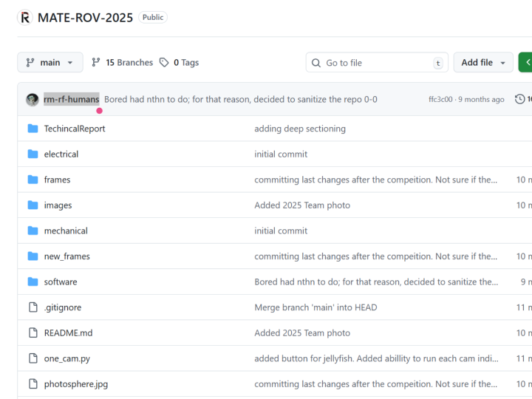Open the one_cam.py file
The image size is (532, 399).
tap(66, 358)
